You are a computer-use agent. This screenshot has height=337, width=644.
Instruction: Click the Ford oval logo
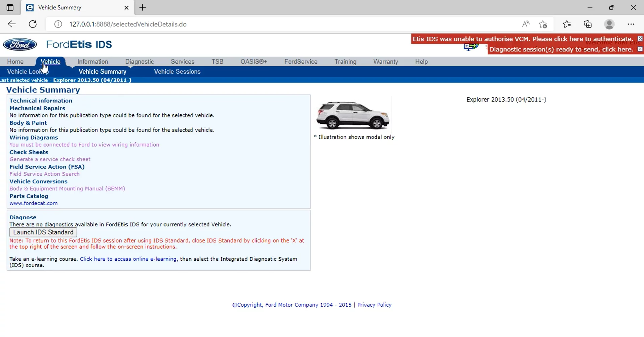20,44
